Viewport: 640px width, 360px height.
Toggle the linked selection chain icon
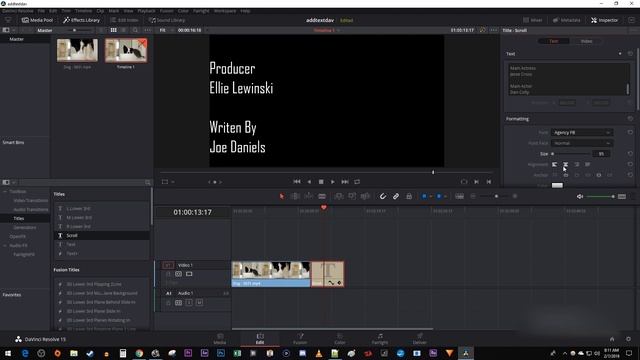click(396, 196)
